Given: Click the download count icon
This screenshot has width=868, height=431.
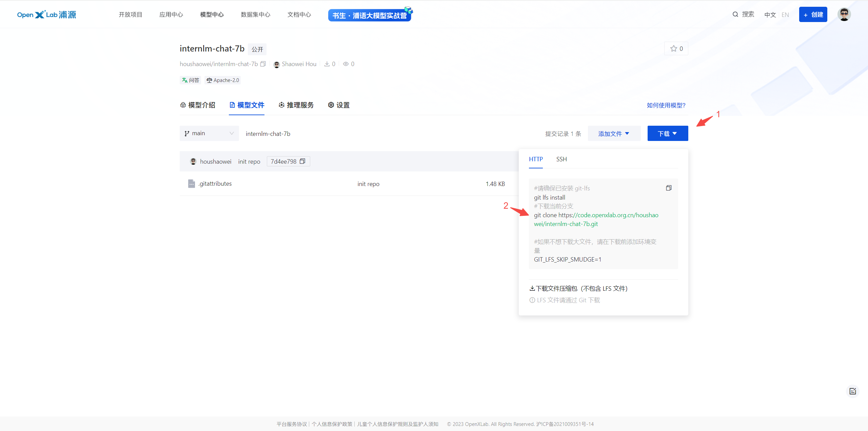Looking at the screenshot, I should [x=327, y=64].
